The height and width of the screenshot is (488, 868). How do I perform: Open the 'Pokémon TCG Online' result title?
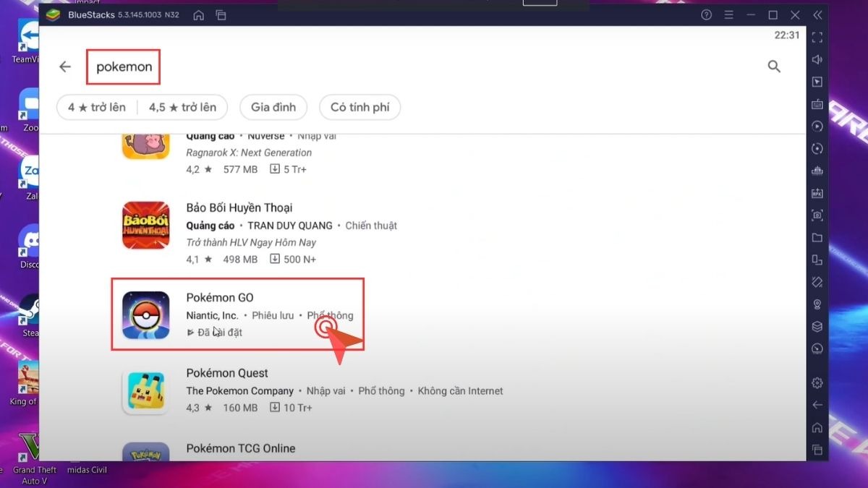click(241, 448)
